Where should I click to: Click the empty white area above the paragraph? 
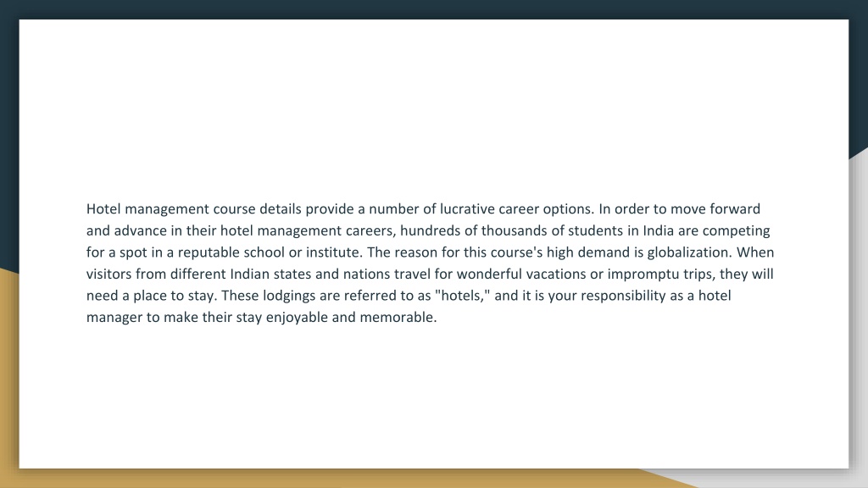point(434,105)
